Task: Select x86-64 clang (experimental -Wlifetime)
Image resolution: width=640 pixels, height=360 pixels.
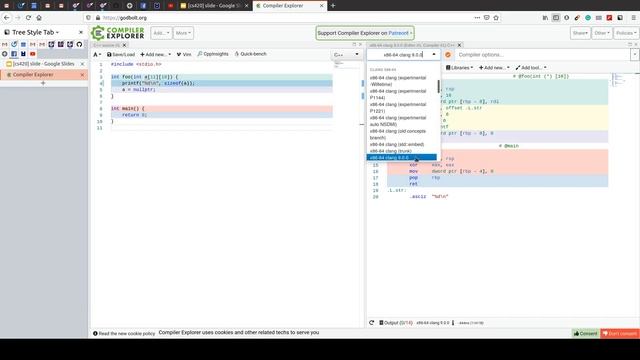Action: pos(402,81)
